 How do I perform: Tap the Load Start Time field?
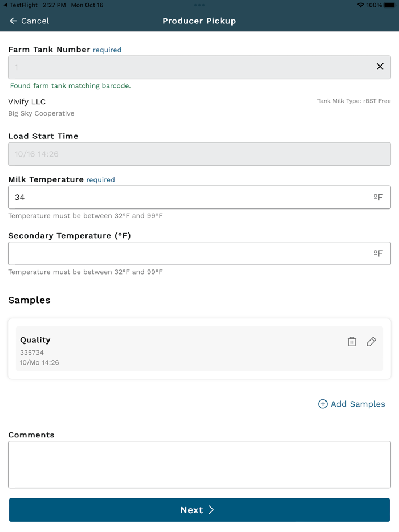click(199, 154)
